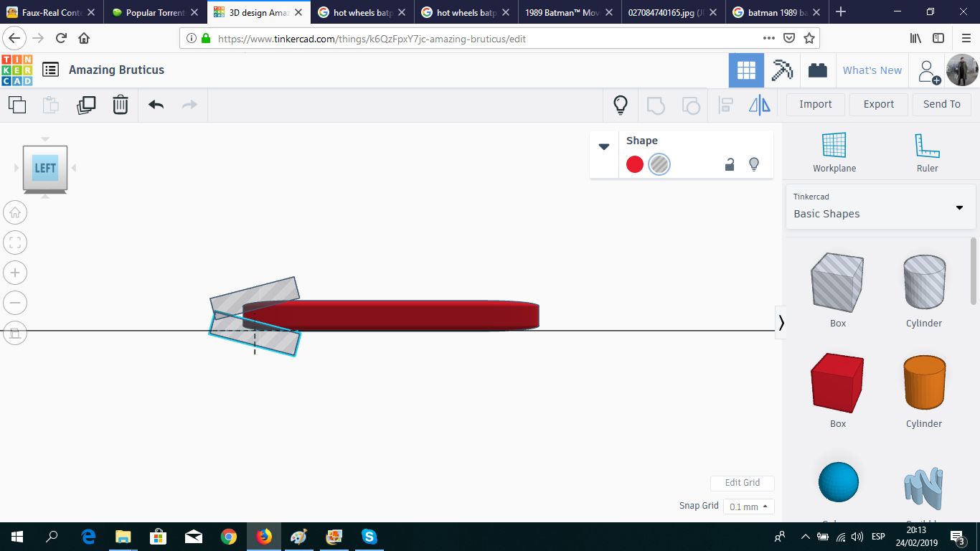Switch to the 1989 Batman Movie tab
980x551 pixels.
(570, 12)
